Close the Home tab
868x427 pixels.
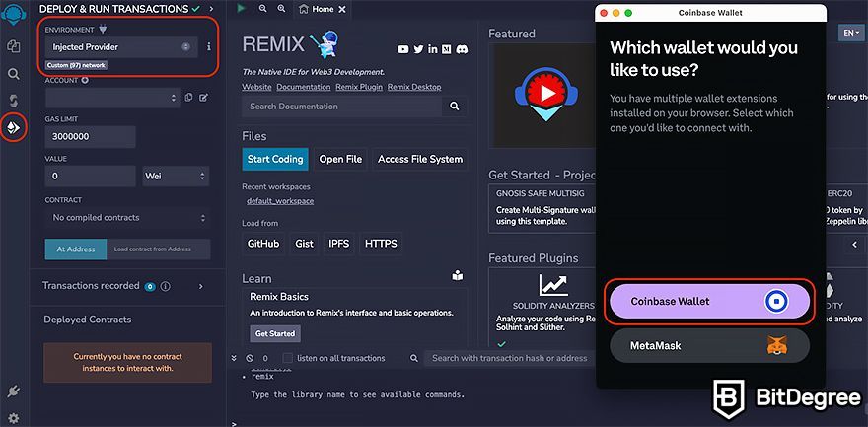(342, 10)
